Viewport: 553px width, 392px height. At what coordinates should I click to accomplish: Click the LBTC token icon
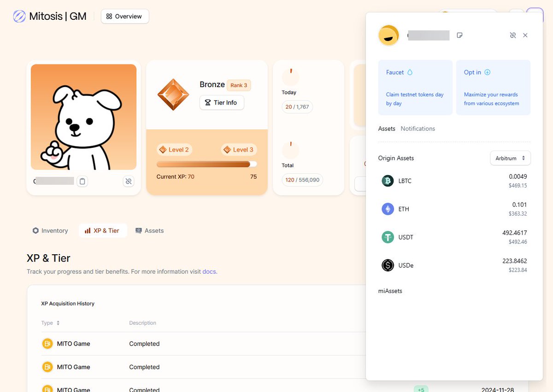388,181
